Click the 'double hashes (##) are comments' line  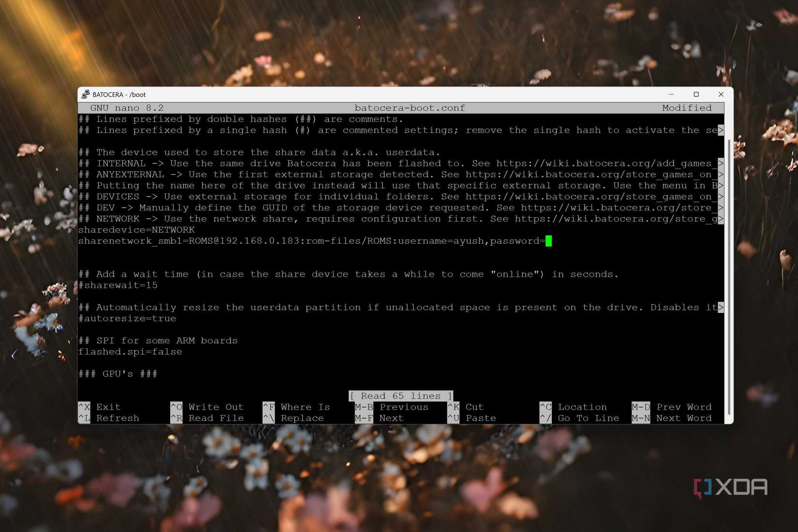tap(241, 119)
